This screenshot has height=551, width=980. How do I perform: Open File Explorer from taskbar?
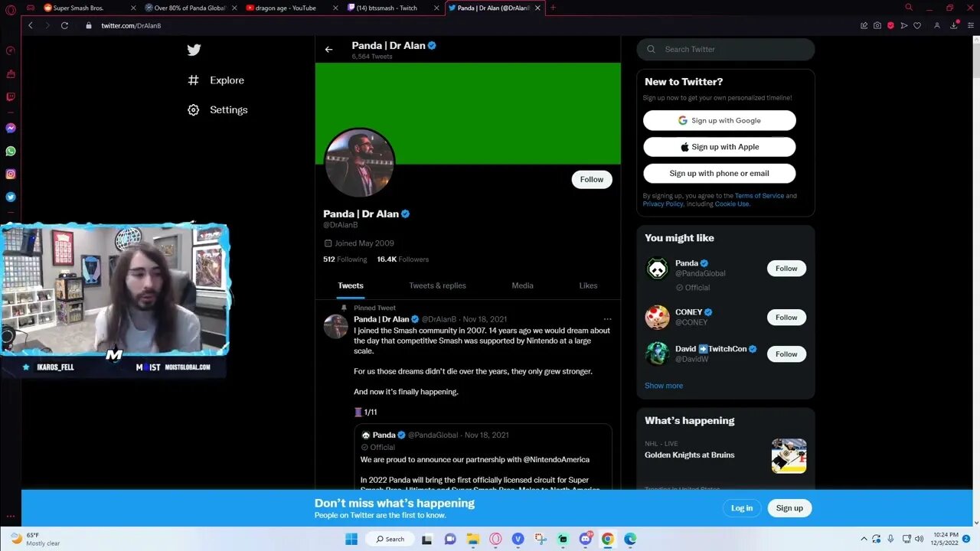coord(472,539)
